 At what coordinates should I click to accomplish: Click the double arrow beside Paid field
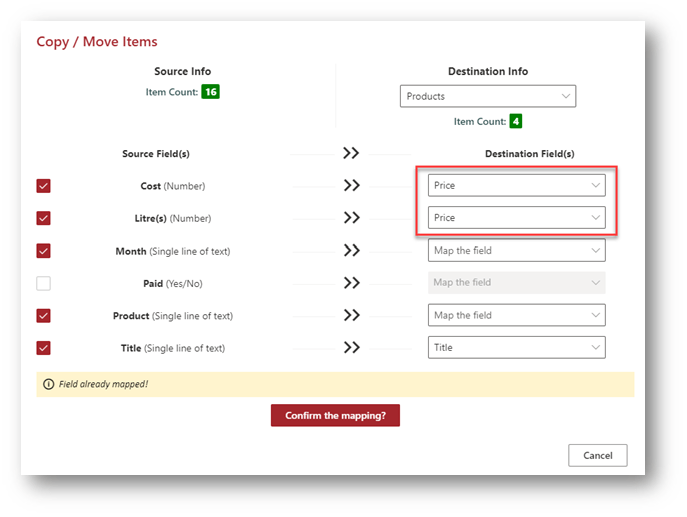point(351,283)
